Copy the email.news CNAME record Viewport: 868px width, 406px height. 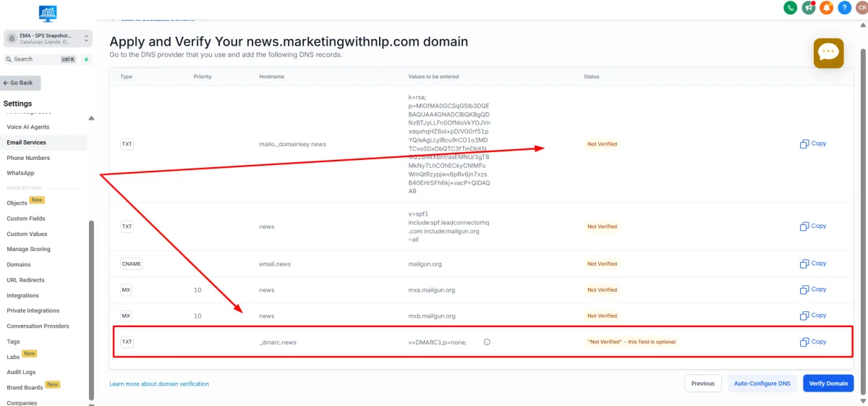[813, 263]
